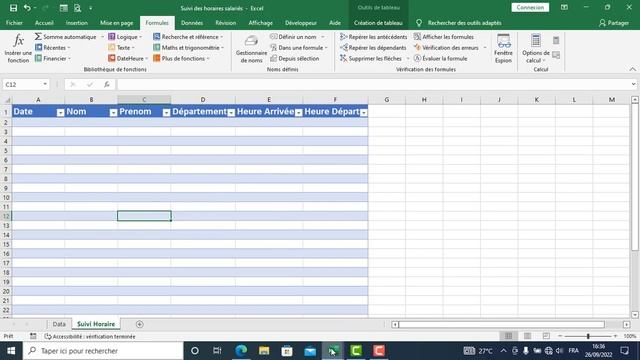Click the formula bar input
Image resolution: width=640 pixels, height=360 pixels.
tap(372, 84)
